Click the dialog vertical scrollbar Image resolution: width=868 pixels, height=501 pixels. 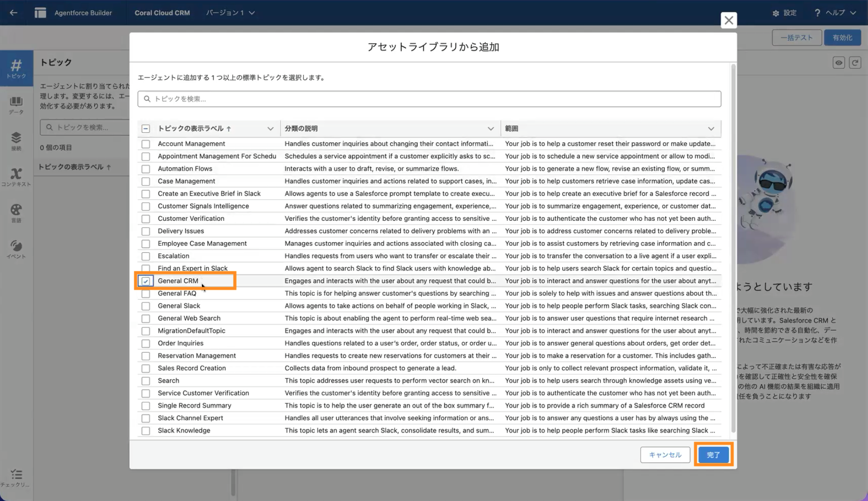[733, 248]
